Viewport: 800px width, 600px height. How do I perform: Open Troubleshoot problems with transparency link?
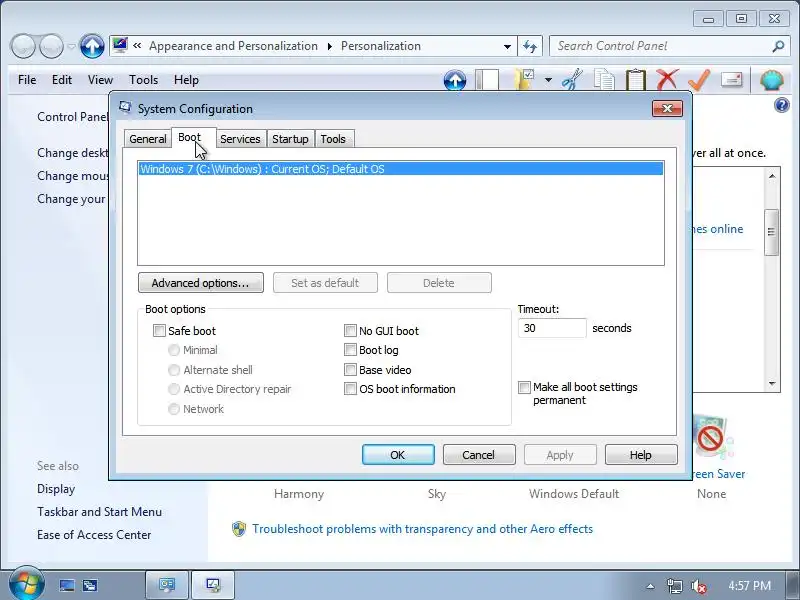click(422, 529)
